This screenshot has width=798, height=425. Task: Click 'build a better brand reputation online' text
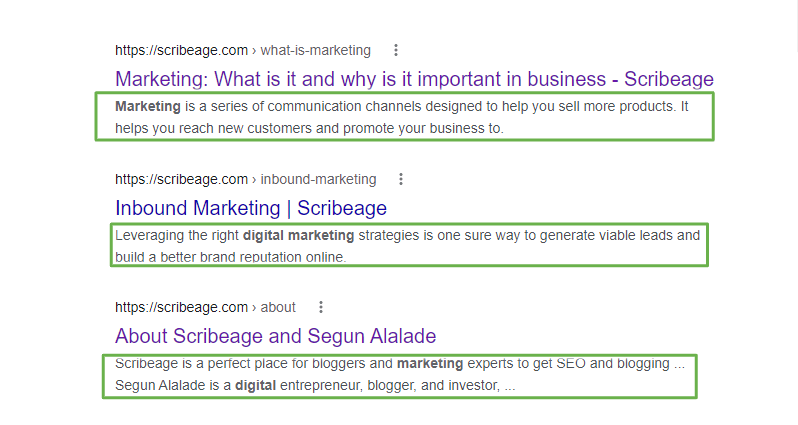pos(230,257)
